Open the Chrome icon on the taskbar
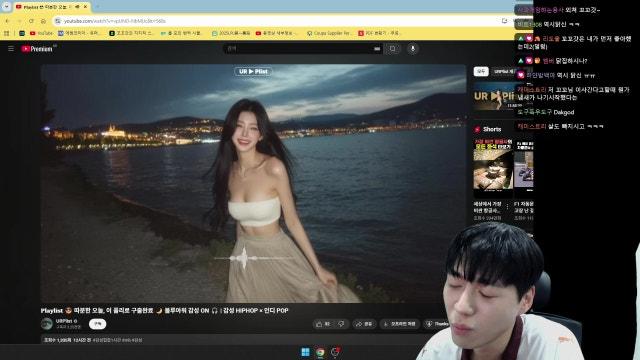 tap(320, 352)
